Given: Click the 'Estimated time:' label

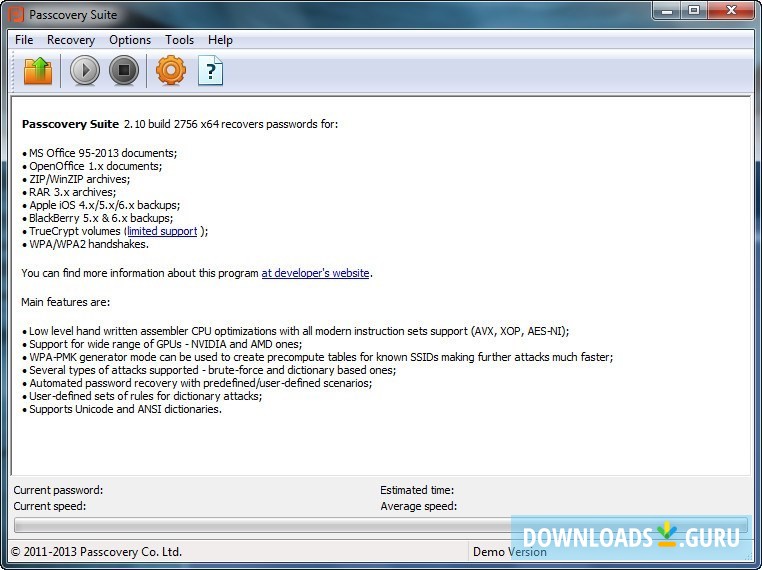Looking at the screenshot, I should point(417,490).
